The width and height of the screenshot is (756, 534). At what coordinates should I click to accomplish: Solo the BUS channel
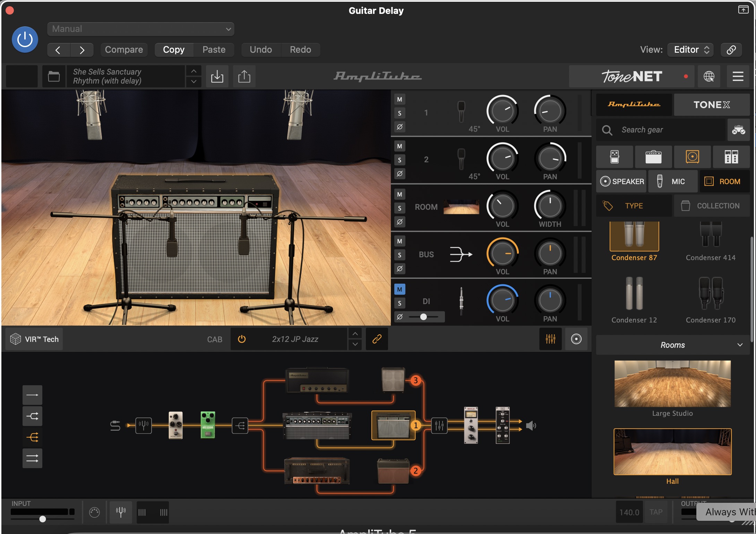point(400,255)
